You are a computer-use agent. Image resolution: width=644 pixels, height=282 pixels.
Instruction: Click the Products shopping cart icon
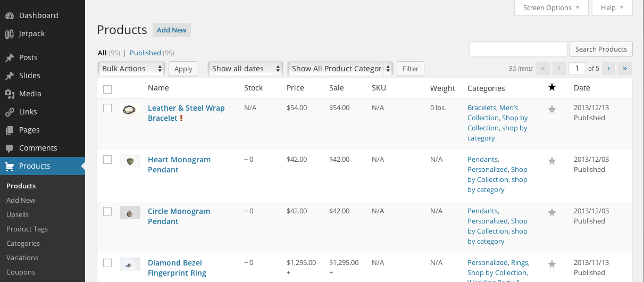pyautogui.click(x=9, y=166)
